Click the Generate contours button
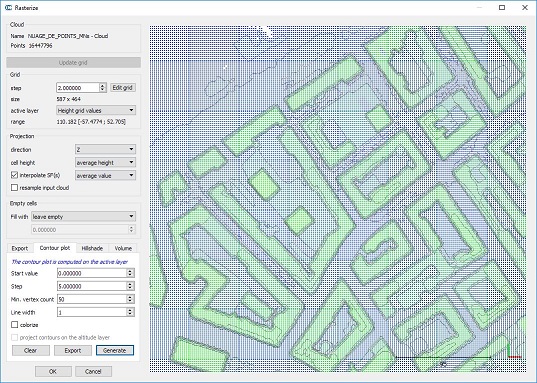This screenshot has height=383, width=537. [115, 350]
